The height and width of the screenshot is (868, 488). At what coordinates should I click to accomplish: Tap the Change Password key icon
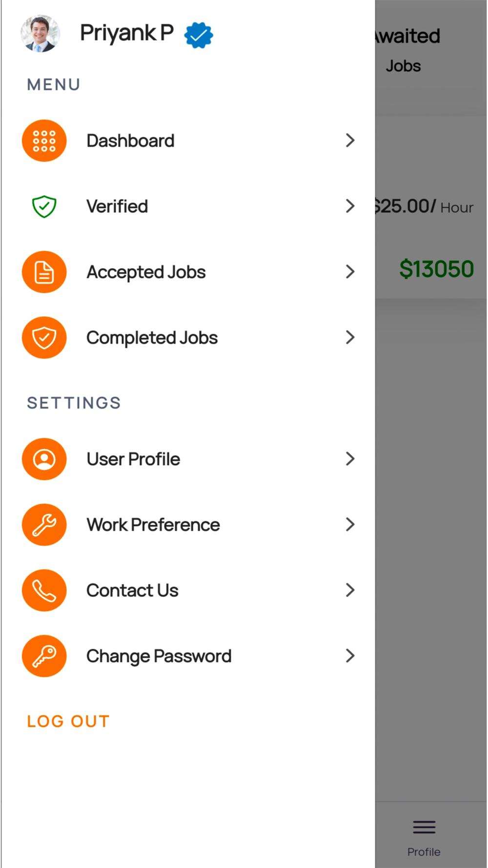click(x=44, y=656)
